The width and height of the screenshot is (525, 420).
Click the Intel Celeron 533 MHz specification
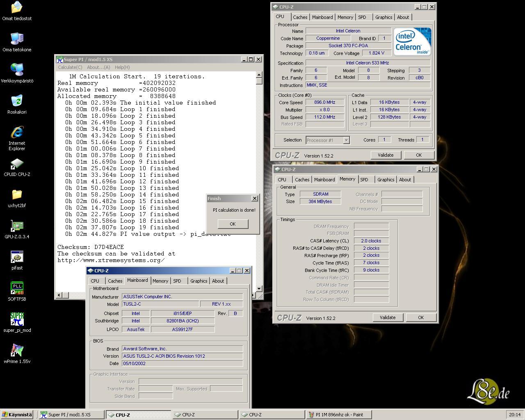click(x=367, y=63)
